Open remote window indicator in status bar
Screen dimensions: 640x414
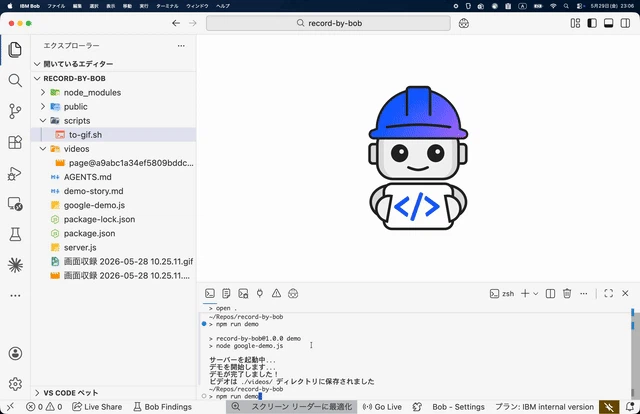(10, 407)
